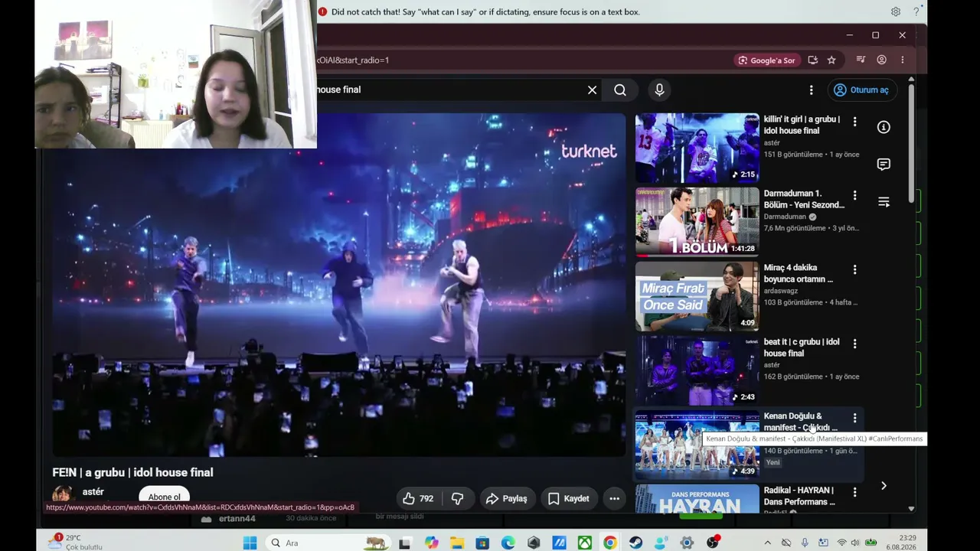Open options menu for Kenan Doğulu video
Screen dimensions: 980x551
(854, 419)
